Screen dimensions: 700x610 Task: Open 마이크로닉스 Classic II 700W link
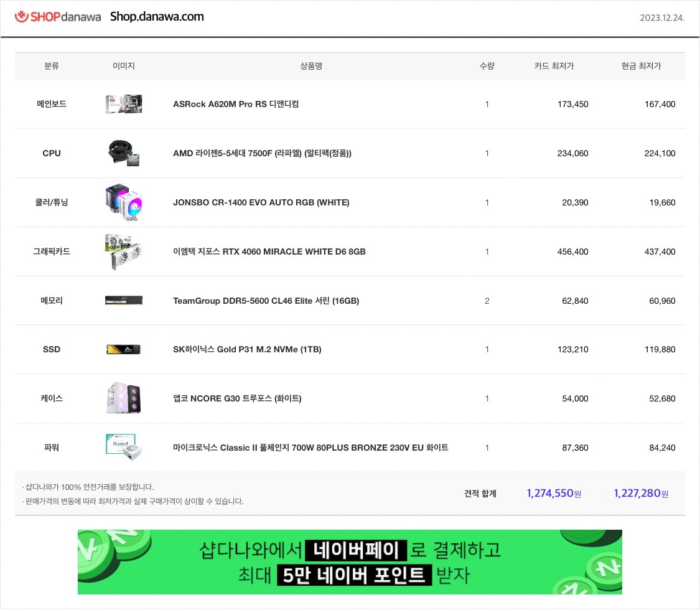point(310,448)
